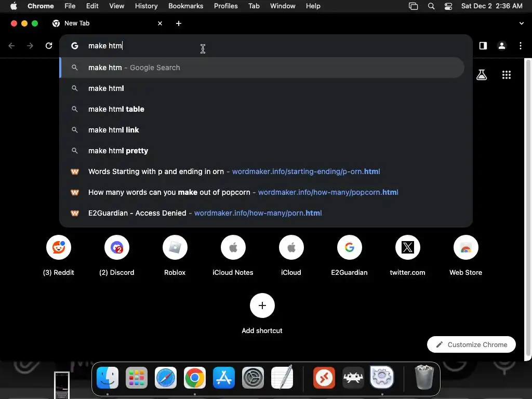The height and width of the screenshot is (399, 532).
Task: Expand the tab search chevron
Action: [x=522, y=23]
